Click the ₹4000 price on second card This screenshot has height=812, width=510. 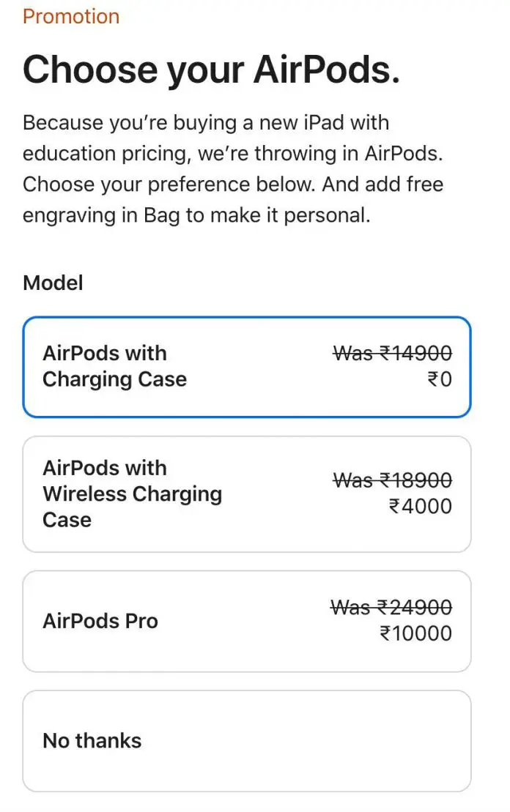(x=421, y=506)
